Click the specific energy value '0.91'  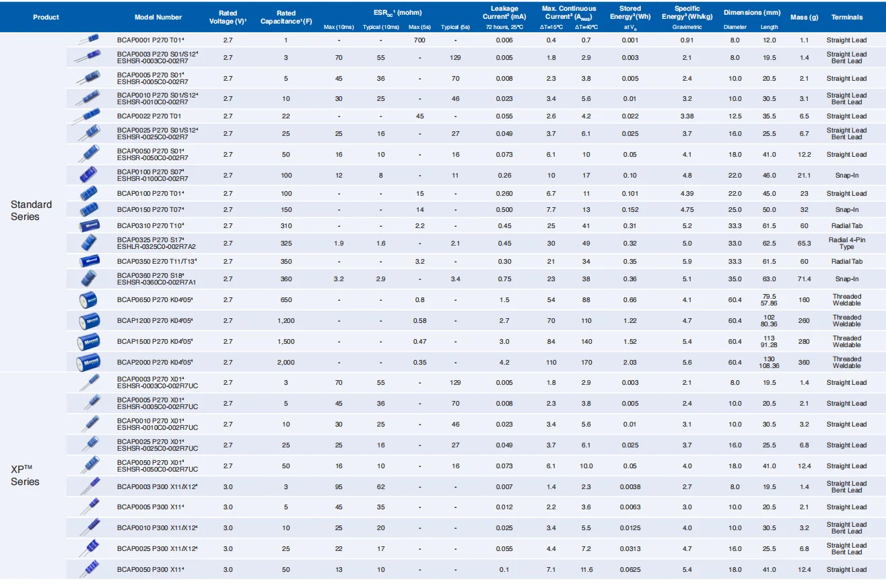coord(687,40)
